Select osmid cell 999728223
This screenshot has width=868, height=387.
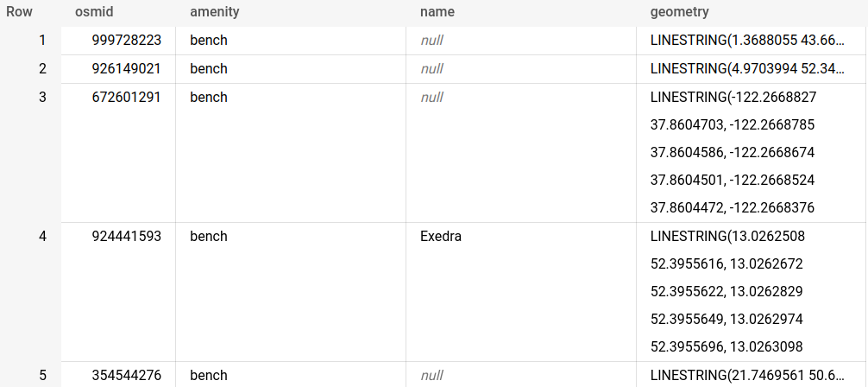[x=126, y=41]
